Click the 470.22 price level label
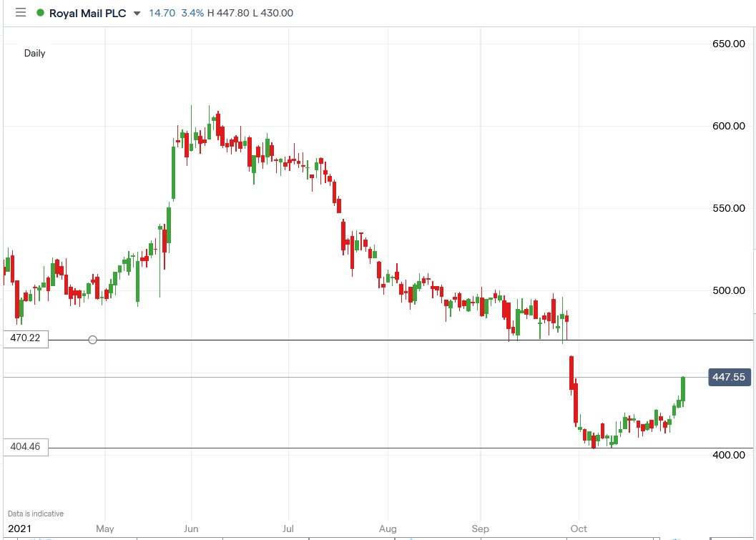The image size is (756, 540). (25, 339)
